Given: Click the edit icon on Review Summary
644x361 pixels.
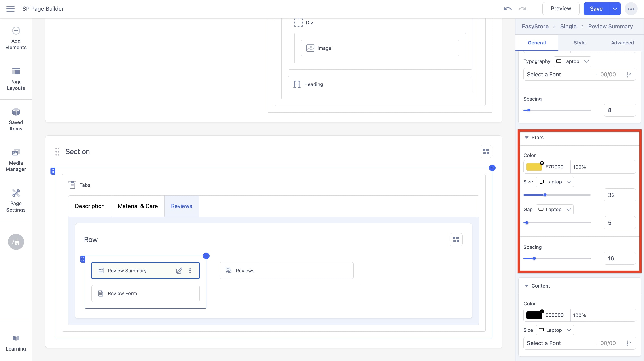Looking at the screenshot, I should click(x=179, y=271).
